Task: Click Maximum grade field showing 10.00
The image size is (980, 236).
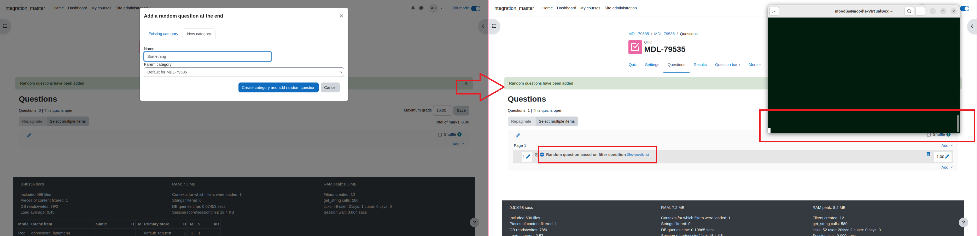Action: 443,111
